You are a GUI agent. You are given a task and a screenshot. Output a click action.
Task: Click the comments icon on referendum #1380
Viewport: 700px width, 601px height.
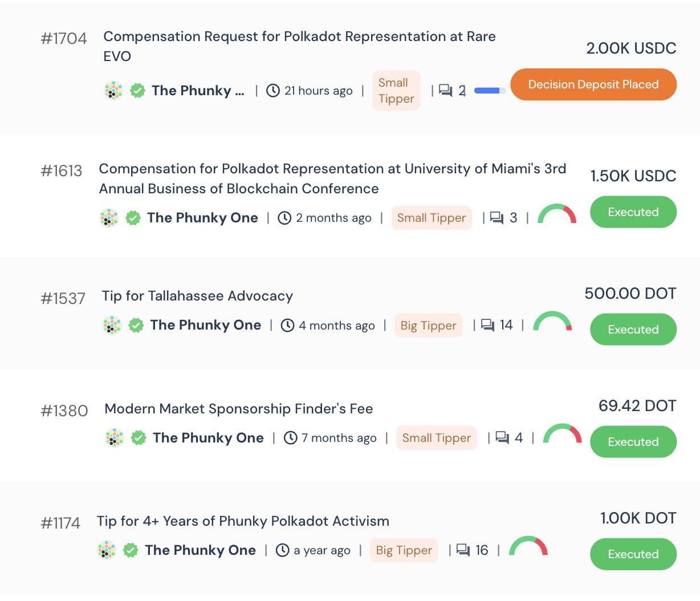pos(502,437)
